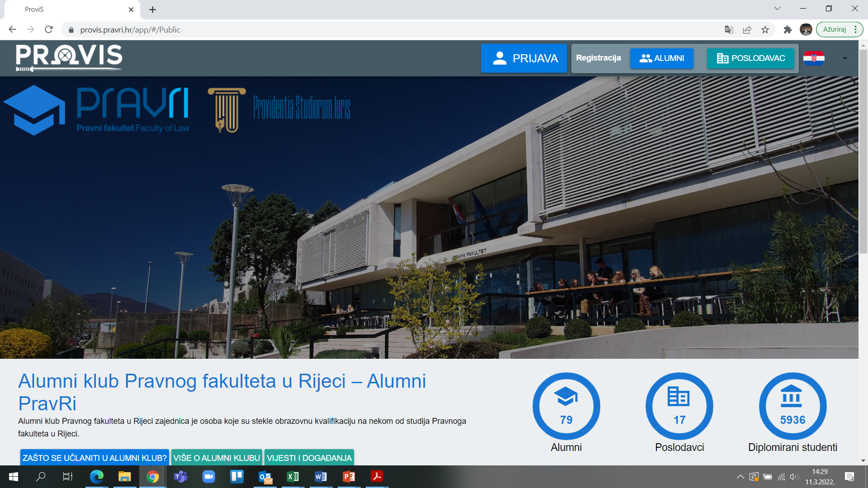Open Microsoft Teams from taskbar
The width and height of the screenshot is (868, 488).
tap(180, 477)
